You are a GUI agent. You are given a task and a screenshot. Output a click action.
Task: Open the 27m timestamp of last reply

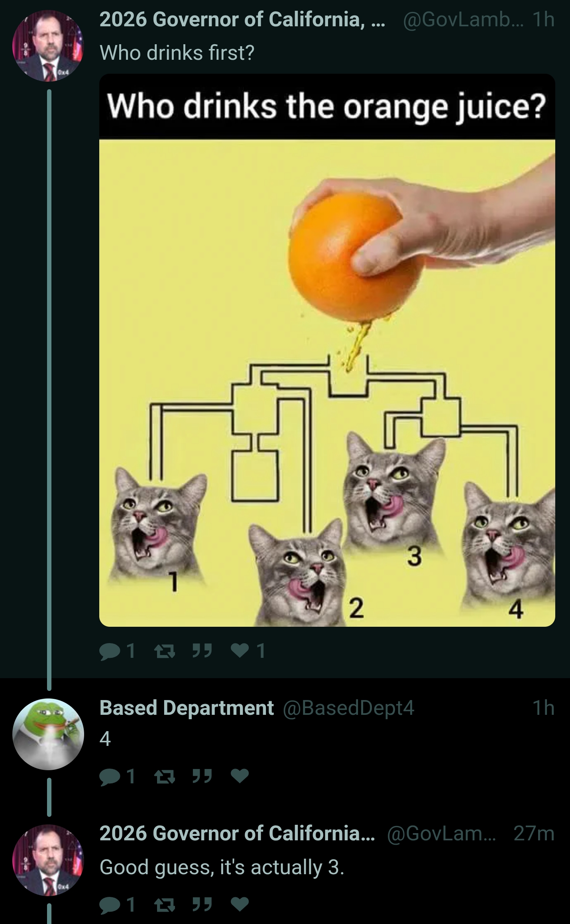pyautogui.click(x=534, y=834)
